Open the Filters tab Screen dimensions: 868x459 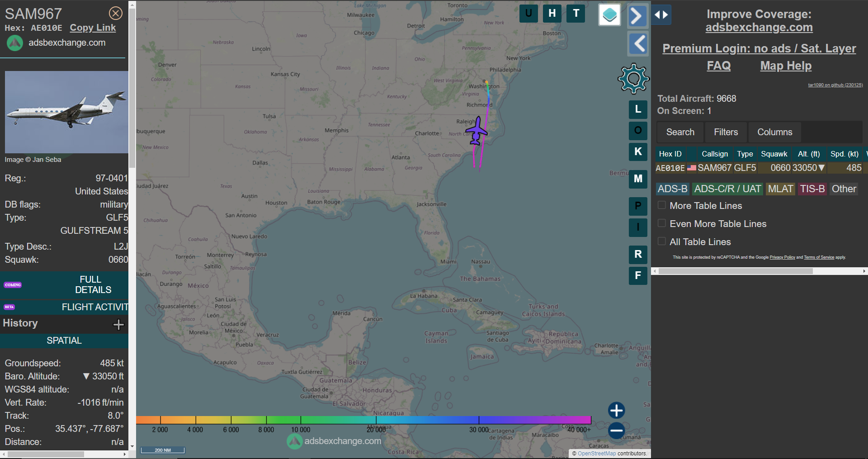(x=726, y=132)
